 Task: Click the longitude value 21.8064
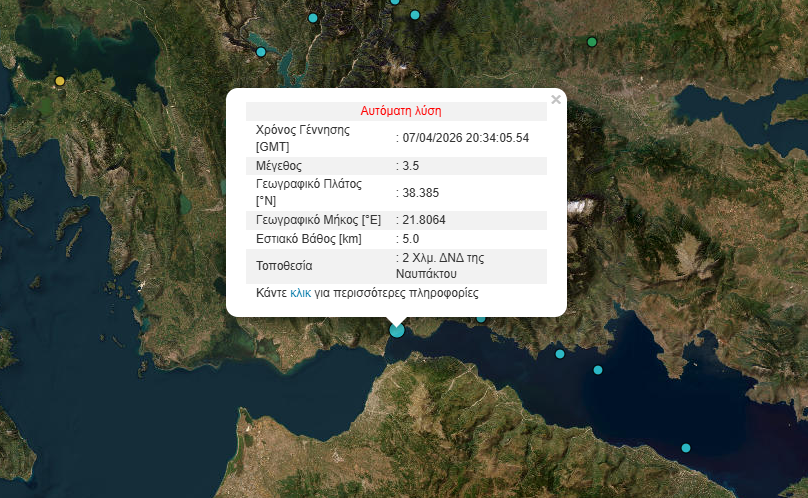(422, 219)
